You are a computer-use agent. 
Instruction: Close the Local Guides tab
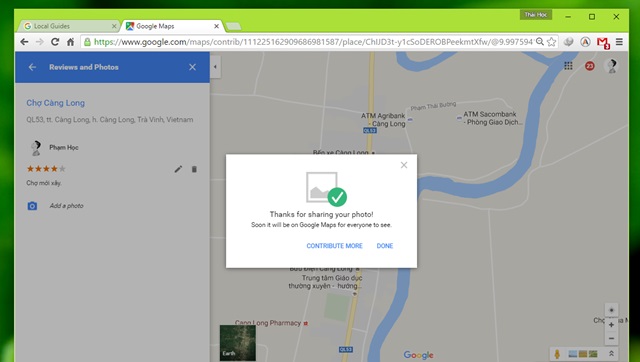point(114,26)
